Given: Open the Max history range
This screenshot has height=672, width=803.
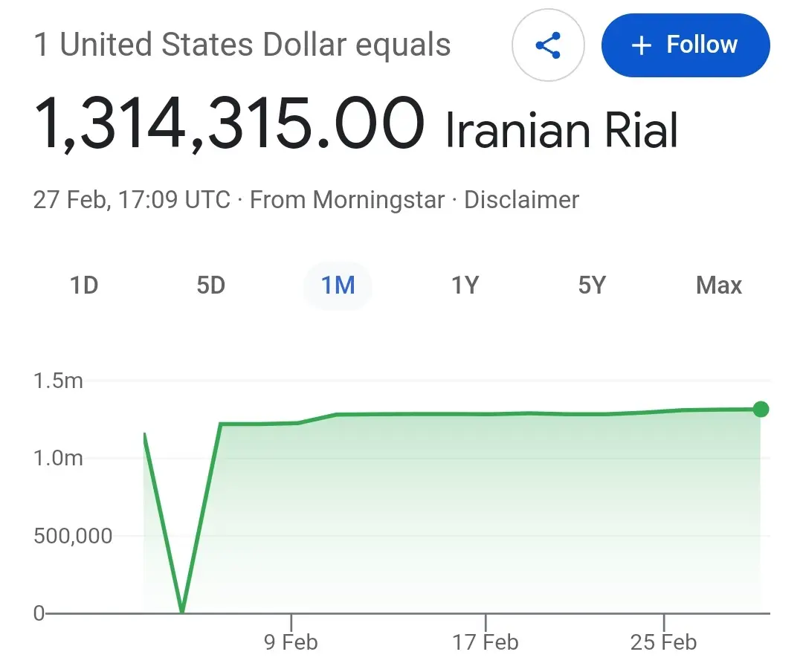Looking at the screenshot, I should coord(718,285).
